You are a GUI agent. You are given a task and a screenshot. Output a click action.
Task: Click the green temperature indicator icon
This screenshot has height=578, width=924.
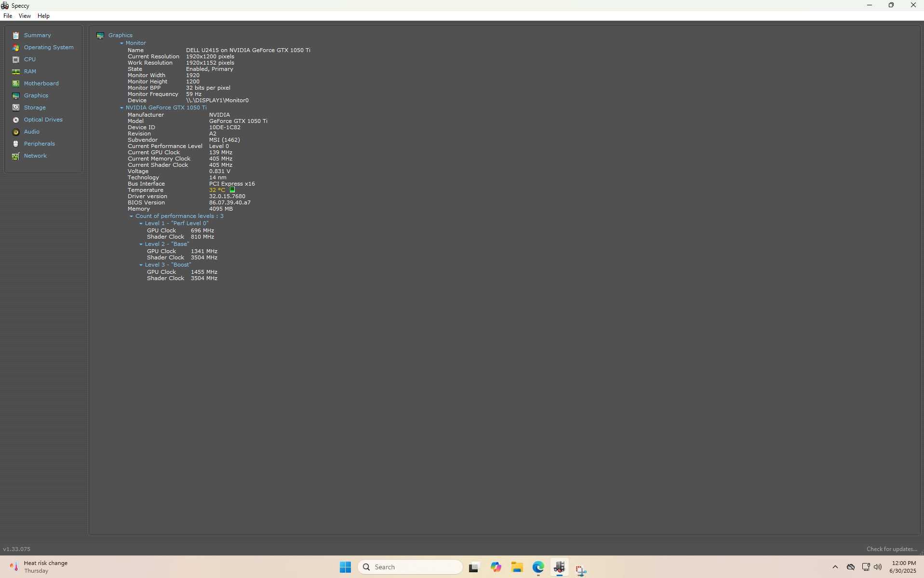pyautogui.click(x=232, y=190)
